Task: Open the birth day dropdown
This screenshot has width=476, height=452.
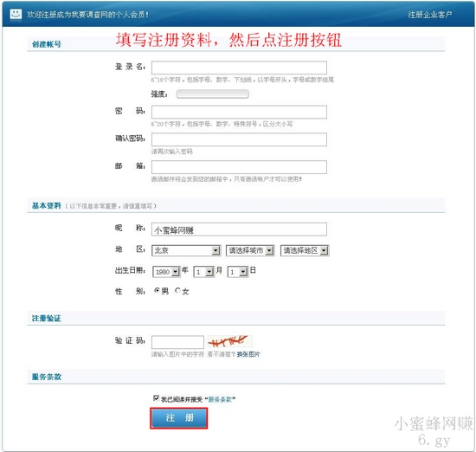Action: coord(238,272)
